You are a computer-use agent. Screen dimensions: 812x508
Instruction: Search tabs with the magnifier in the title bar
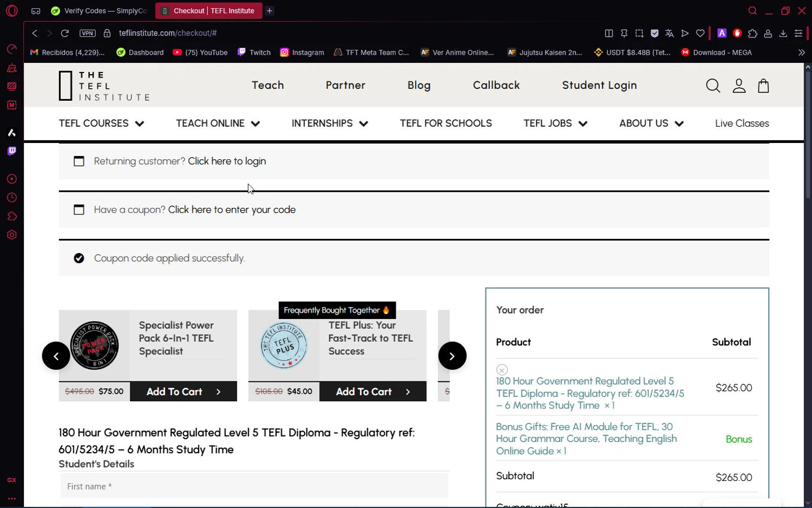[x=752, y=11]
